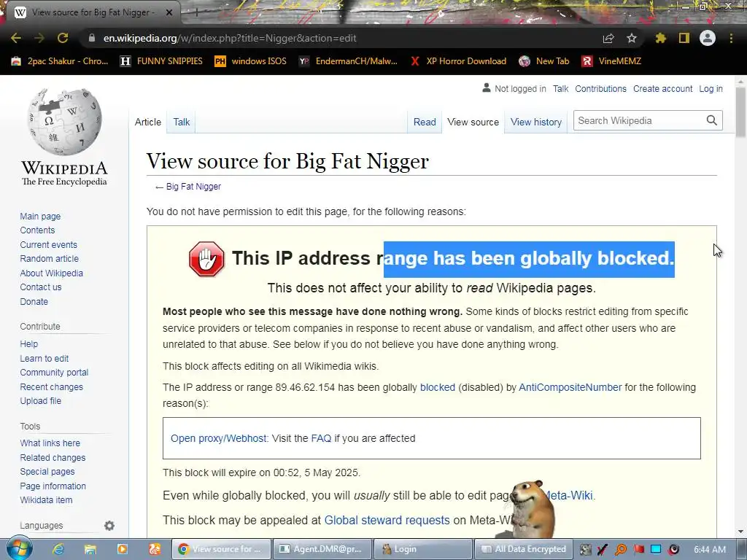747x560 pixels.
Task: Click the Log in link
Action: tap(711, 88)
